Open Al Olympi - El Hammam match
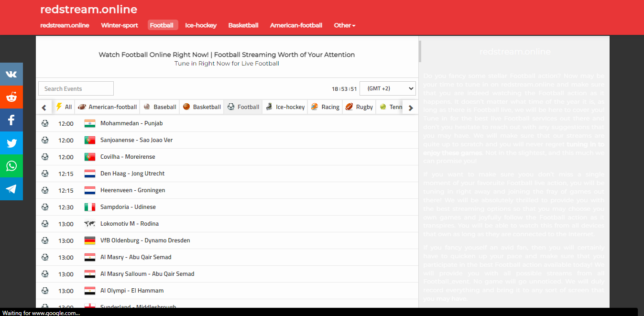The width and height of the screenshot is (644, 316). point(132,291)
